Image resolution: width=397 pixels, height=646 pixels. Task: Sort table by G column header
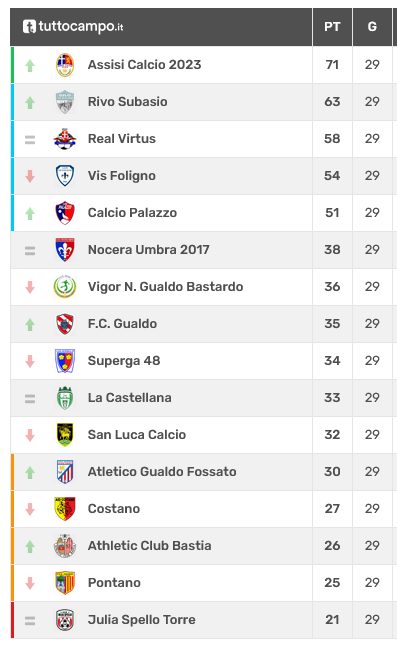[x=372, y=27]
